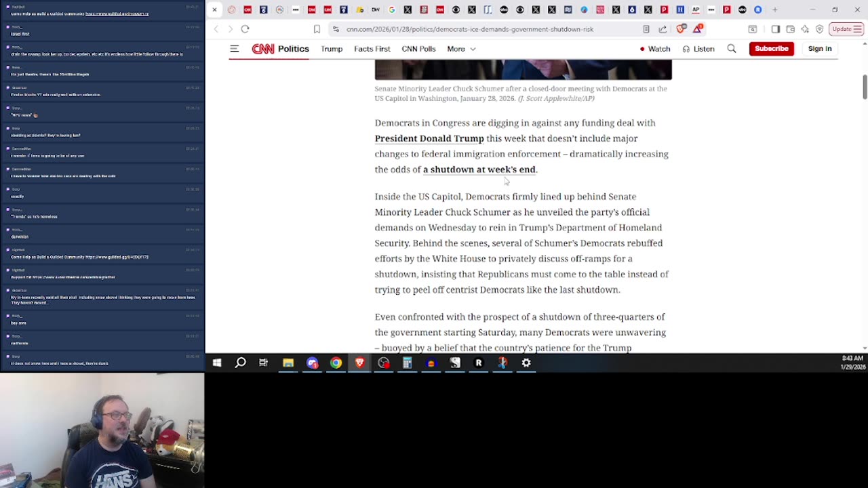The width and height of the screenshot is (868, 488).
Task: Open Leo AI sparkle icon
Action: 805,29
